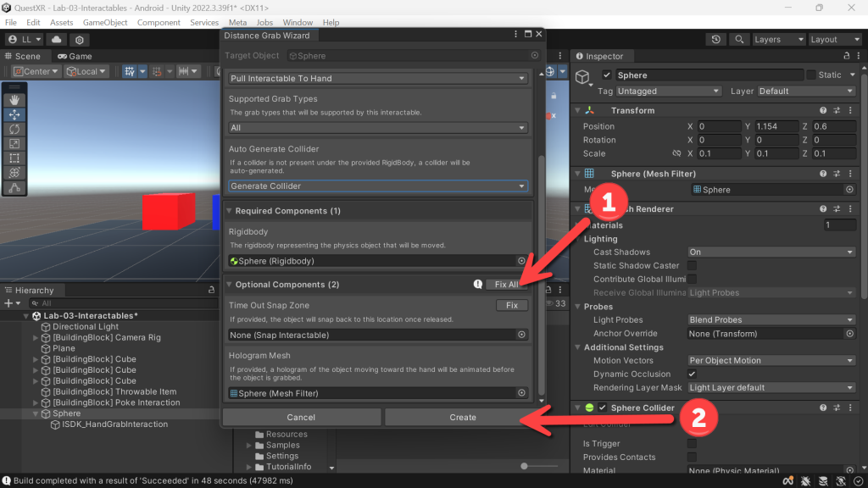
Task: Open the Tag Untagged dropdown
Action: coord(668,91)
